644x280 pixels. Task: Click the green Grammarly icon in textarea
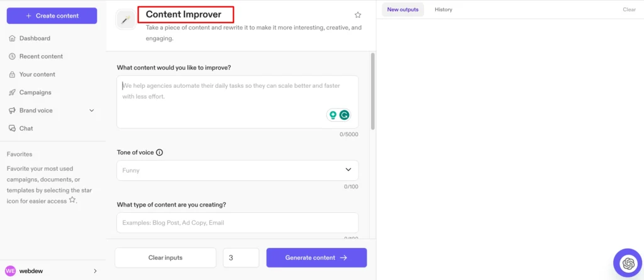pyautogui.click(x=344, y=115)
